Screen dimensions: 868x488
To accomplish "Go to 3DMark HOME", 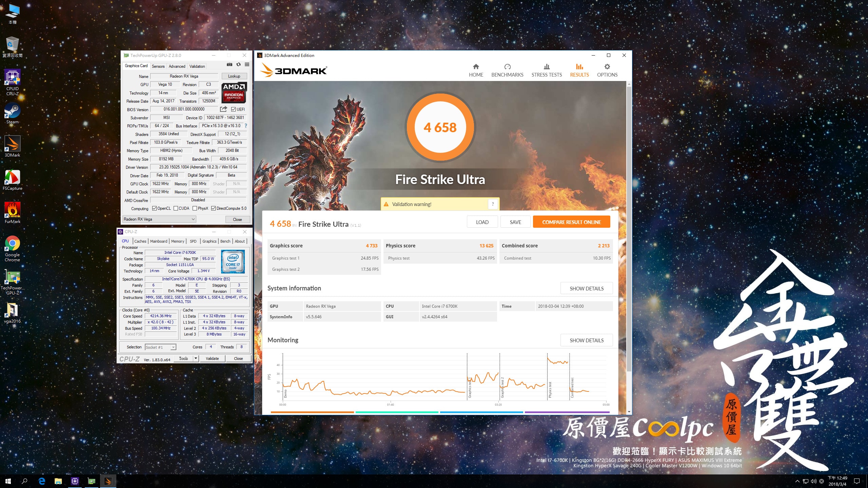I will pos(476,70).
